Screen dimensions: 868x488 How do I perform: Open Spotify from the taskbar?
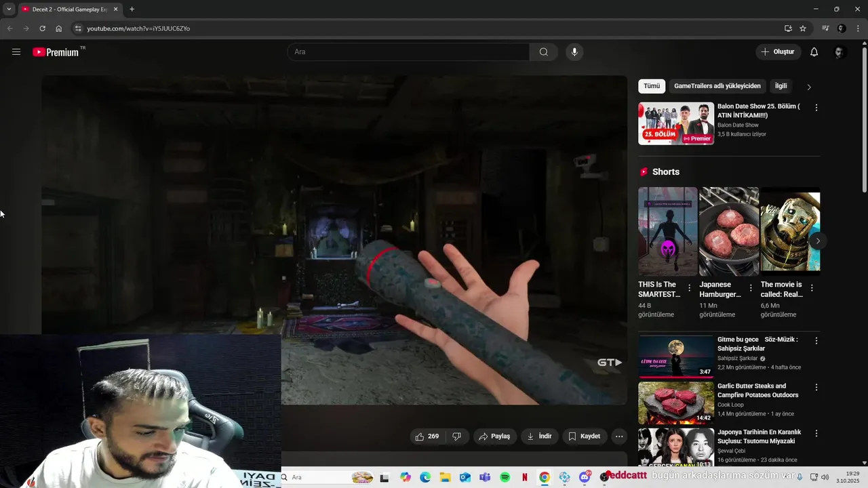pos(505,477)
